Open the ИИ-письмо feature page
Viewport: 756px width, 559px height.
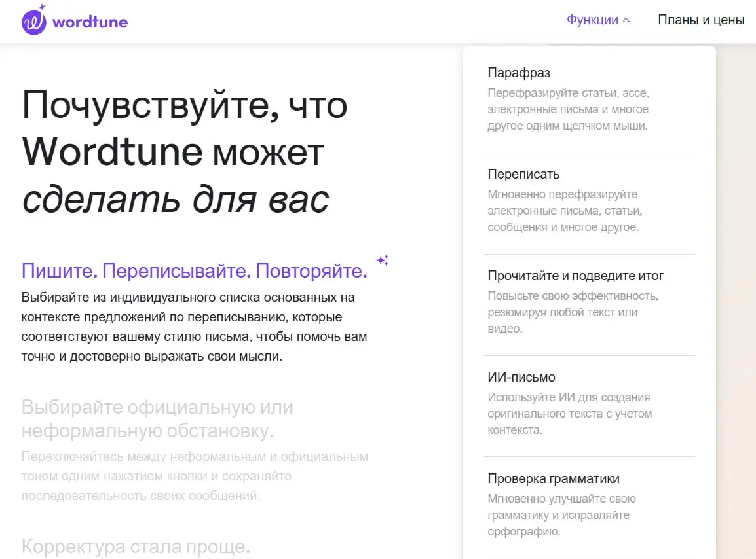[521, 377]
